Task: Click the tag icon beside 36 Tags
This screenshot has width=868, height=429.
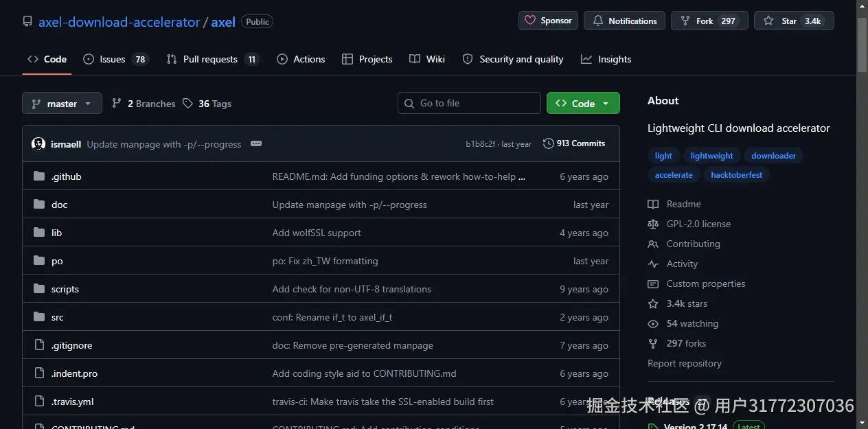Action: pyautogui.click(x=188, y=104)
